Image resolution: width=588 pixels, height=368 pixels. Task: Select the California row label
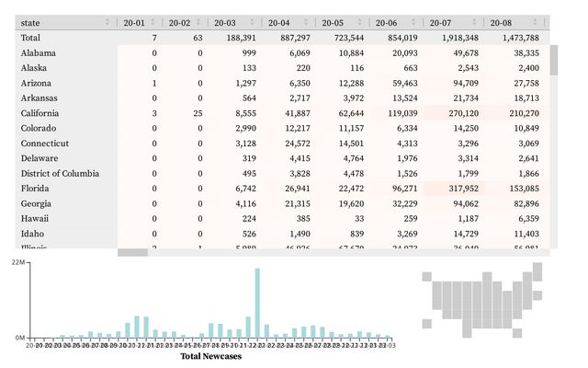point(45,113)
